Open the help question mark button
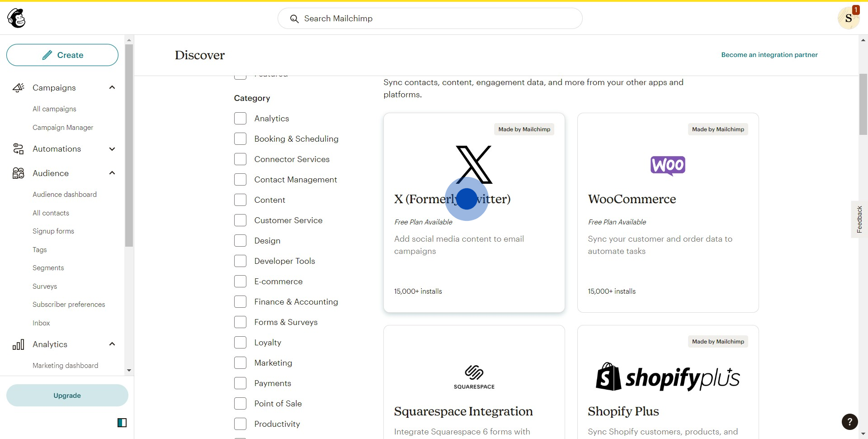 tap(849, 422)
